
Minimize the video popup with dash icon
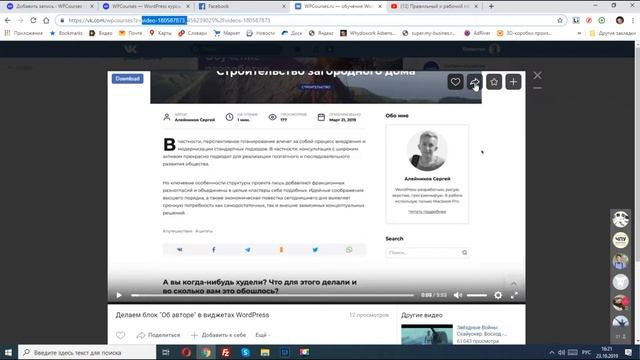[538, 88]
